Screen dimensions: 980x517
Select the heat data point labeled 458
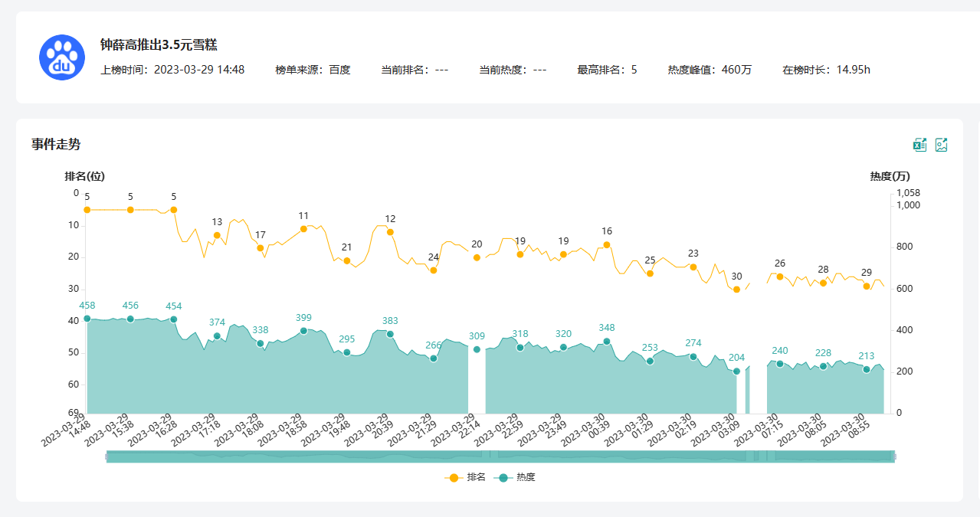pos(87,319)
